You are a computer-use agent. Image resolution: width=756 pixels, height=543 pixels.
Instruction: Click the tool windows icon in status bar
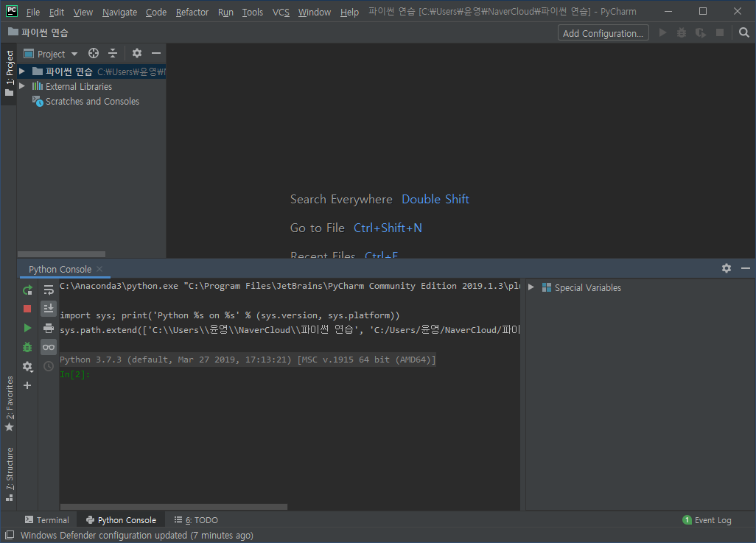pos(9,535)
